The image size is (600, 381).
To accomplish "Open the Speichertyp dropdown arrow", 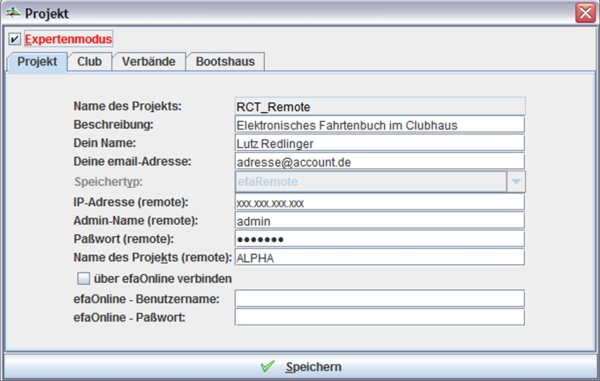I will point(516,181).
